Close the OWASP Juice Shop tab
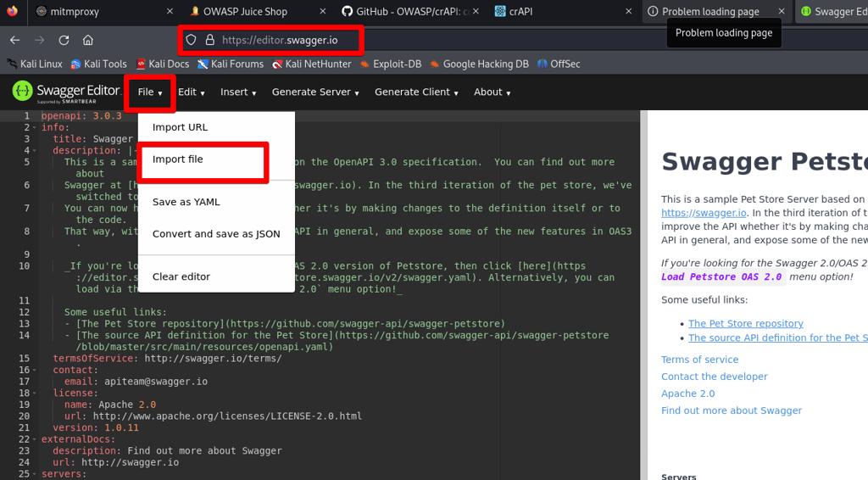This screenshot has width=868, height=480. 323,11
